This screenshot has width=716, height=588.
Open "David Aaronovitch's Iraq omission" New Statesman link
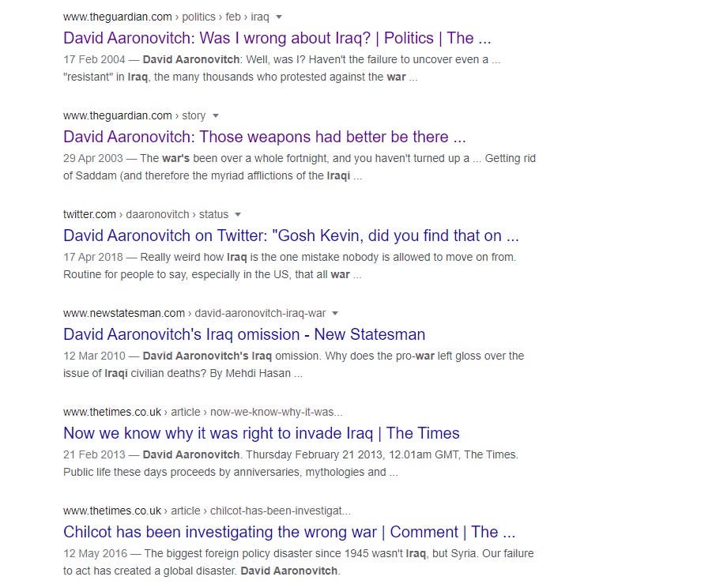[x=244, y=334]
